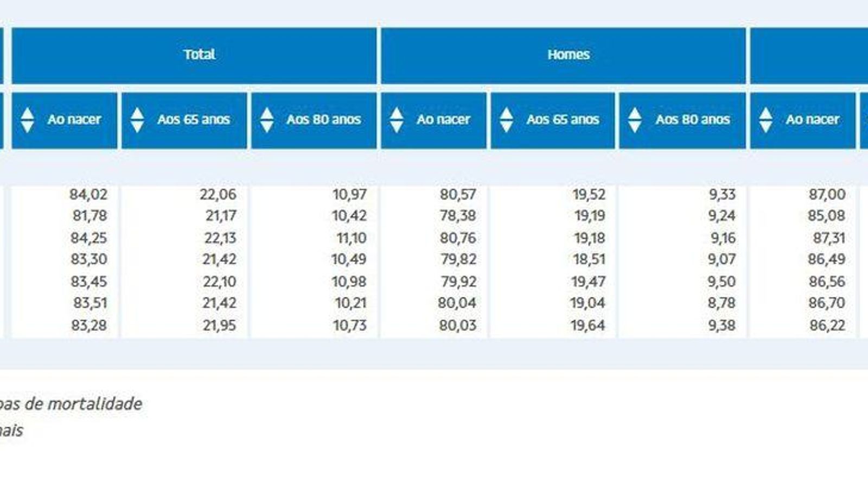
Task: Select the 'Homes' group header
Action: pyautogui.click(x=568, y=55)
